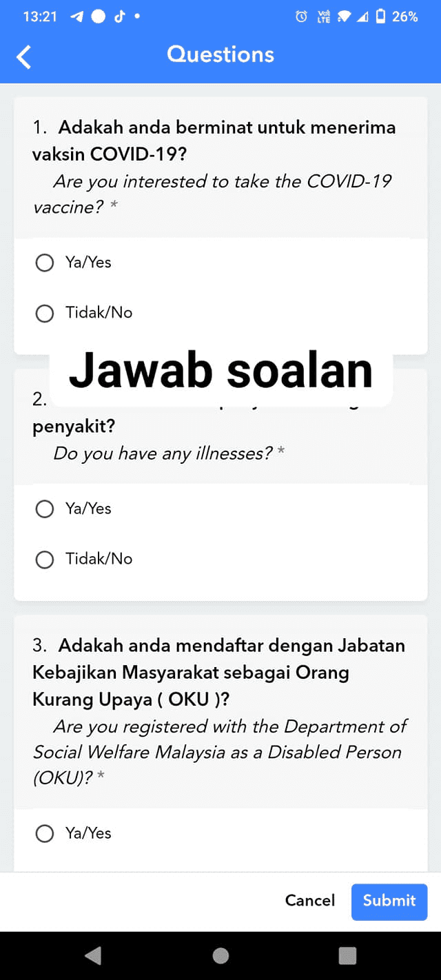Select Tidak/No for having illnesses

point(45,559)
